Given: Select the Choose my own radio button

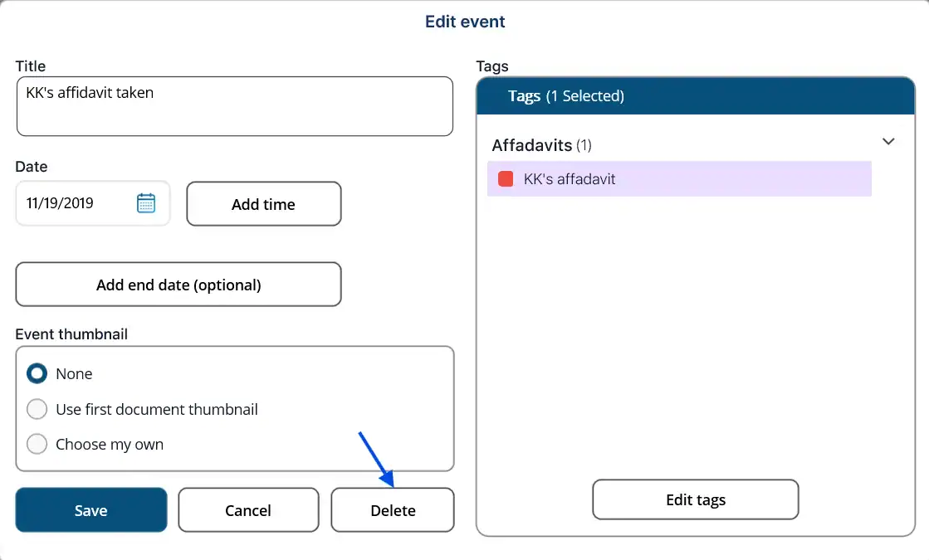Looking at the screenshot, I should [37, 445].
